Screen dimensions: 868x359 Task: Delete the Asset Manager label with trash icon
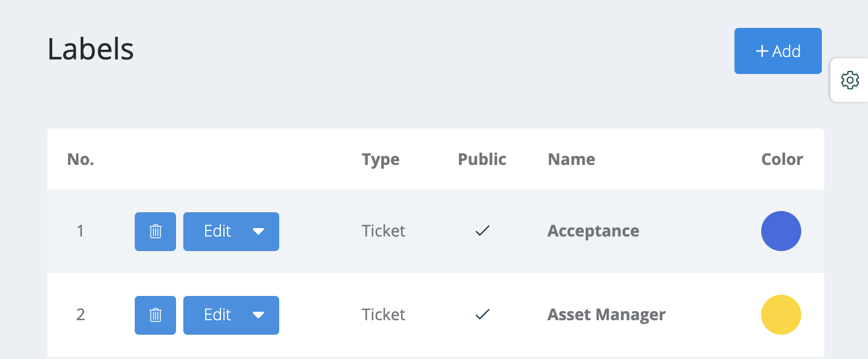coord(155,315)
